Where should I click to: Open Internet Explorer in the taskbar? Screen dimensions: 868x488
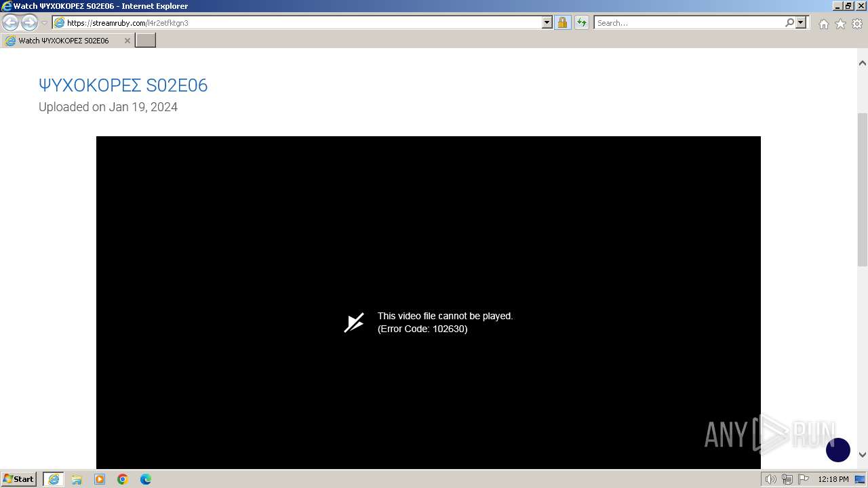pos(54,479)
